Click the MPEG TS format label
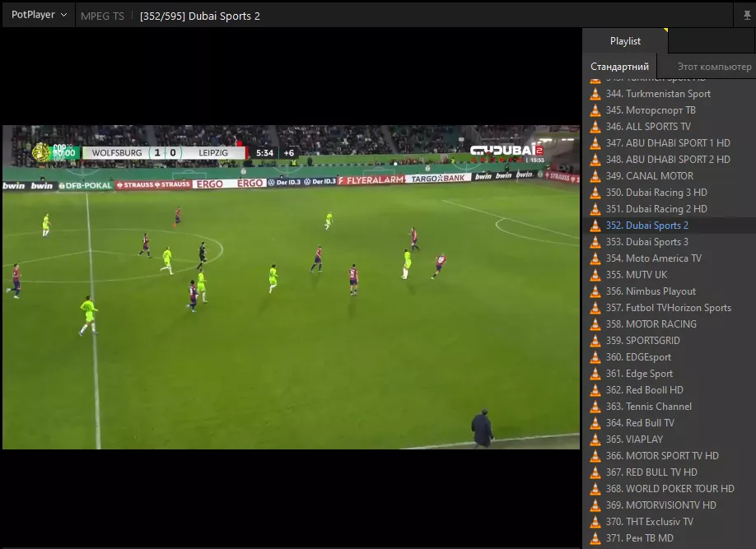 pyautogui.click(x=102, y=16)
